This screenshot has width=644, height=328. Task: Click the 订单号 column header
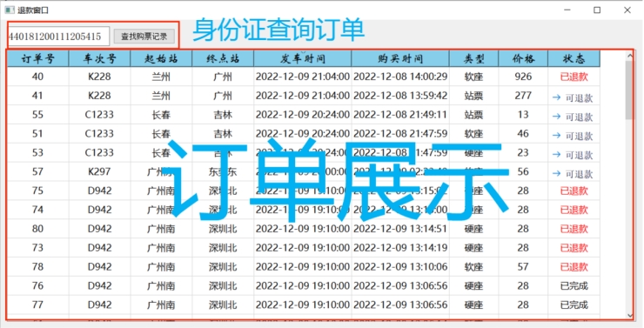(37, 58)
